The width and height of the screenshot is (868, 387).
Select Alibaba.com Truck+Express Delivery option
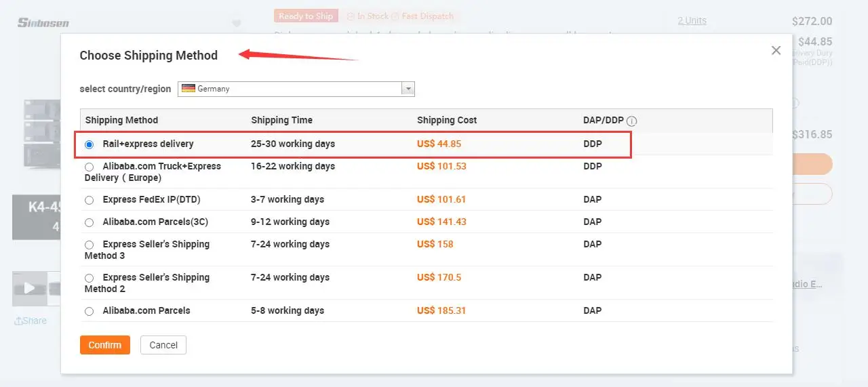90,167
